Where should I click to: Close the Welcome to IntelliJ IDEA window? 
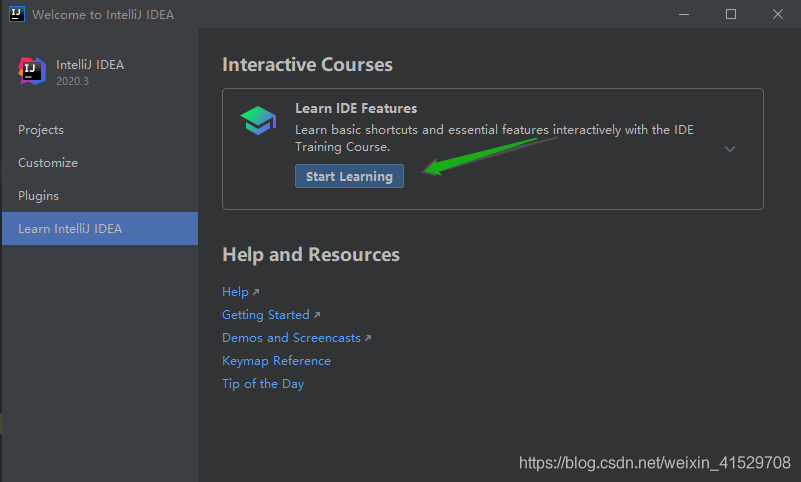point(777,14)
